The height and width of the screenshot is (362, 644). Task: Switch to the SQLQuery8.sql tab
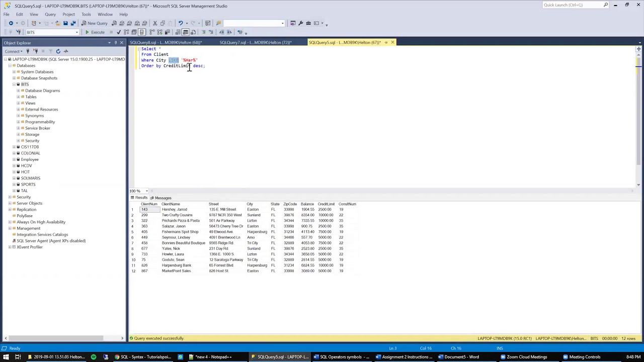point(166,43)
